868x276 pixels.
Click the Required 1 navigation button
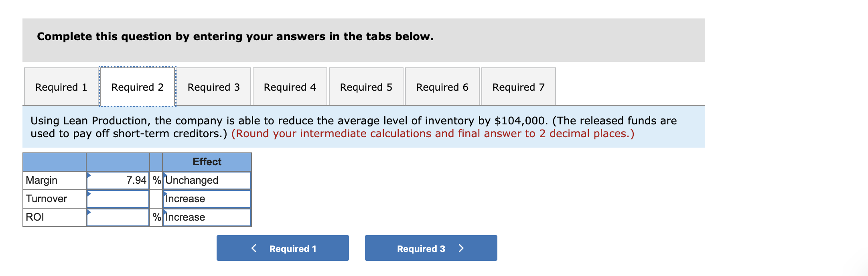click(282, 248)
